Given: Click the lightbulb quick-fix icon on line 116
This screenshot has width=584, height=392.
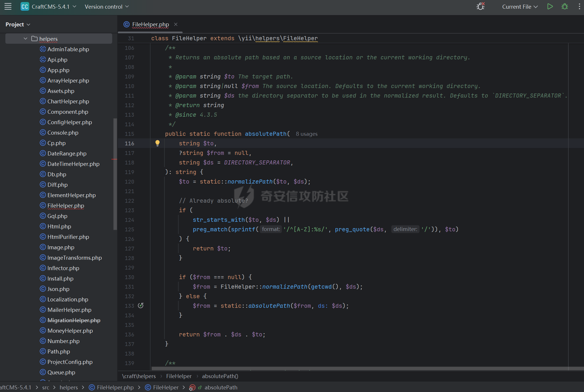Looking at the screenshot, I should pyautogui.click(x=157, y=143).
